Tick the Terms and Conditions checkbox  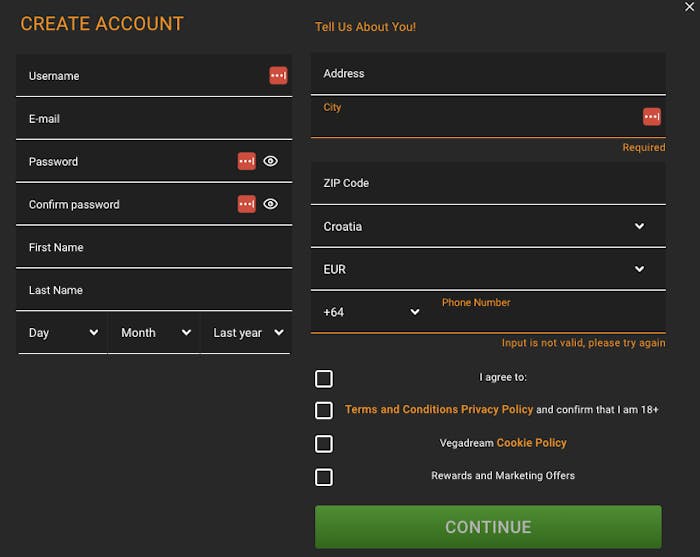click(324, 410)
